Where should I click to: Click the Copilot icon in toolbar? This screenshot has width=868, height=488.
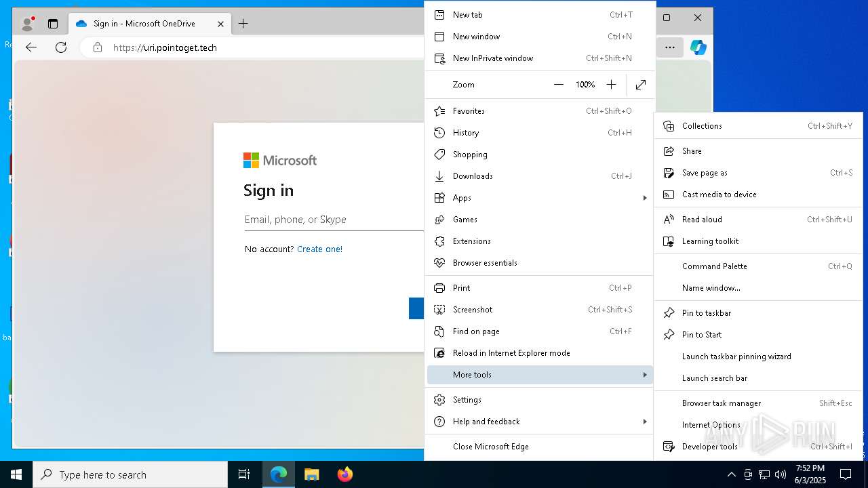(x=698, y=47)
